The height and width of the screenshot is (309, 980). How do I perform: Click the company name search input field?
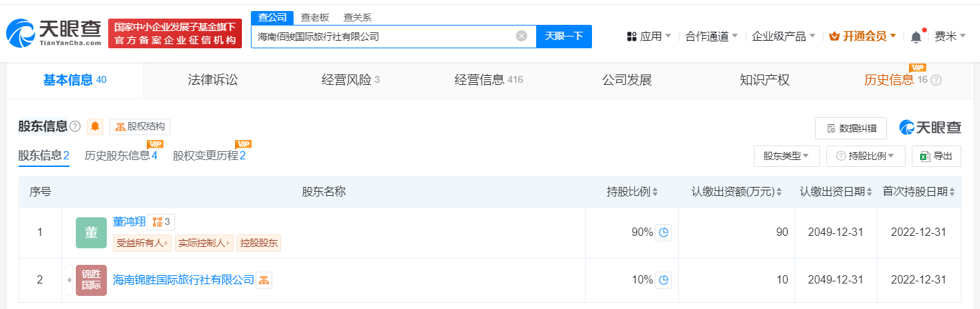coord(382,37)
